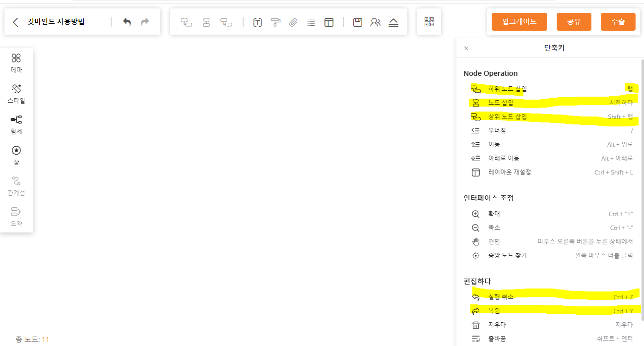Click the undo arrow in top toolbar
Image resolution: width=644 pixels, height=346 pixels.
click(x=127, y=22)
